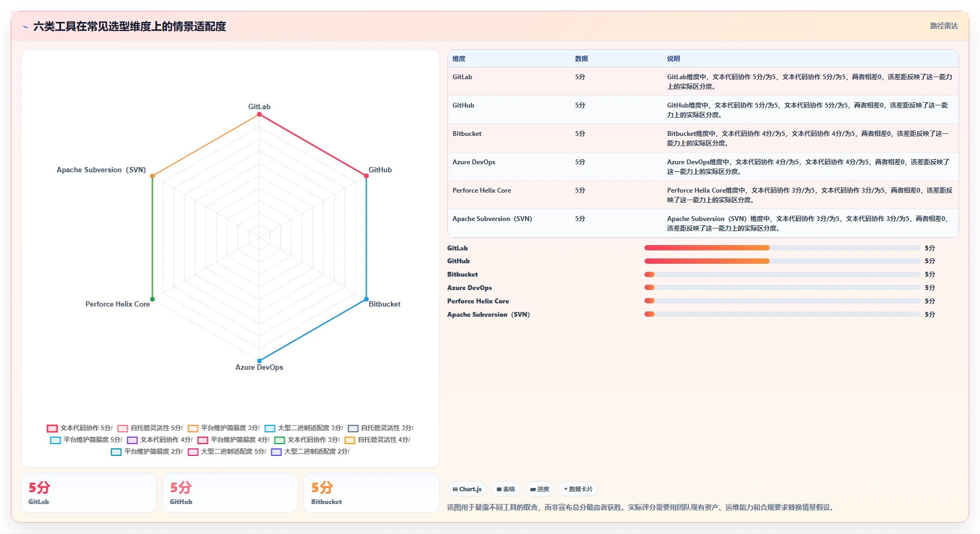Click the description starting GitHub维度中
980x534 pixels.
[808, 110]
